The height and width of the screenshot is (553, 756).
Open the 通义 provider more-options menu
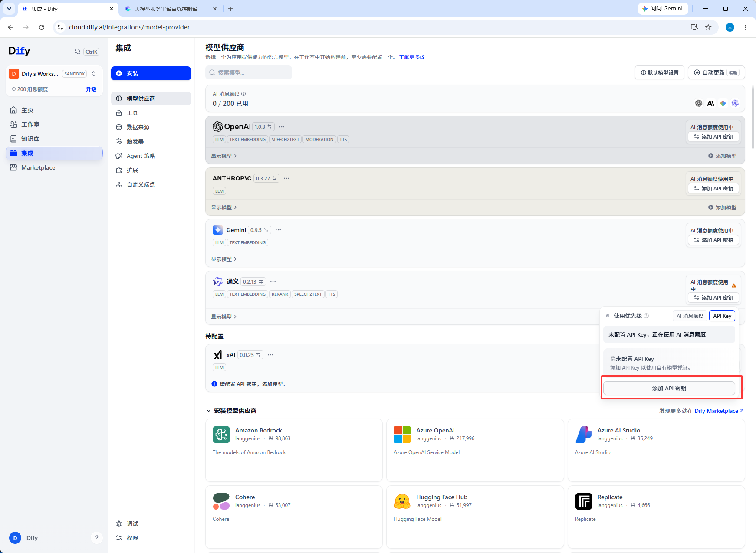[273, 281]
